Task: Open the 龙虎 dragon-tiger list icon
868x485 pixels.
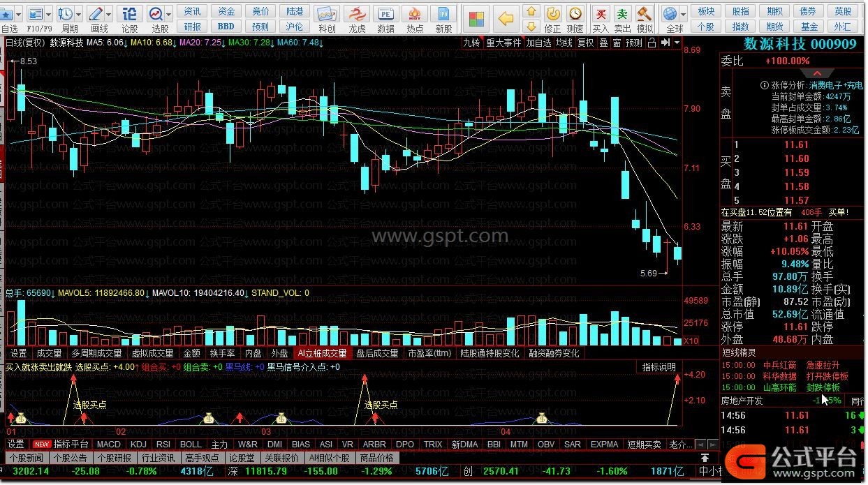Action: pyautogui.click(x=357, y=14)
